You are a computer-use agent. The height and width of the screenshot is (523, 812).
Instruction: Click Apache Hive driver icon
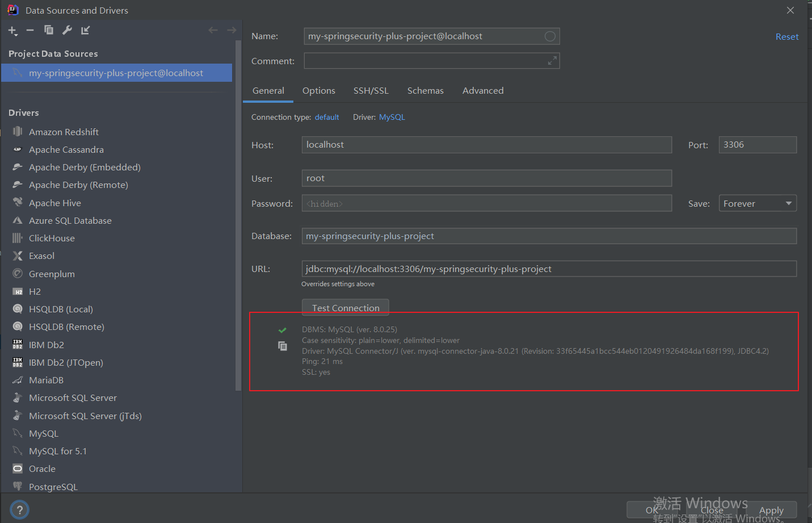click(18, 203)
